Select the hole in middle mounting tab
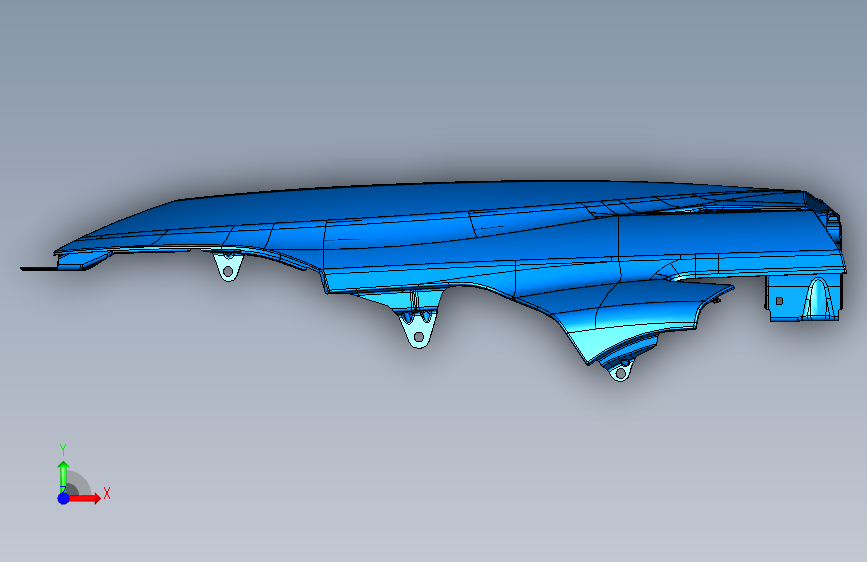This screenshot has height=562, width=867. (419, 337)
